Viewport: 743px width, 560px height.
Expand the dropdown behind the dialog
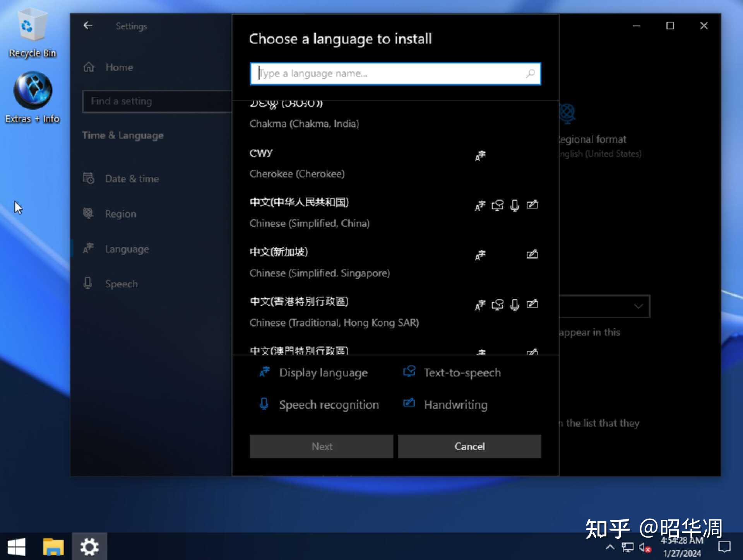click(638, 306)
